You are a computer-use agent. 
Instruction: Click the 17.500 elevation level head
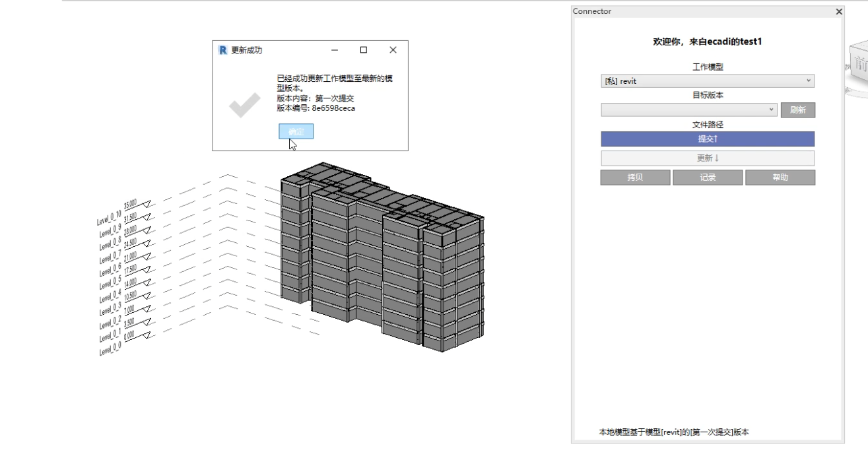point(132,270)
